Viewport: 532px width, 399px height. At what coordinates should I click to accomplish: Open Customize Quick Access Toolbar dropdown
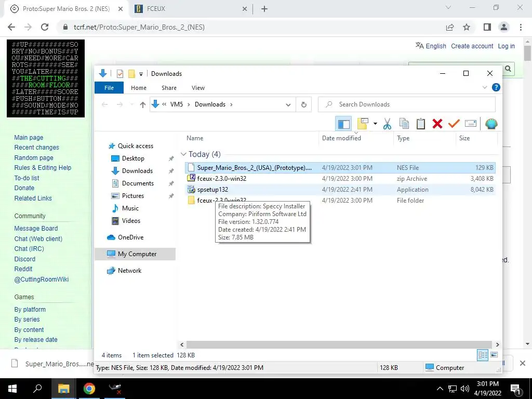[141, 74]
